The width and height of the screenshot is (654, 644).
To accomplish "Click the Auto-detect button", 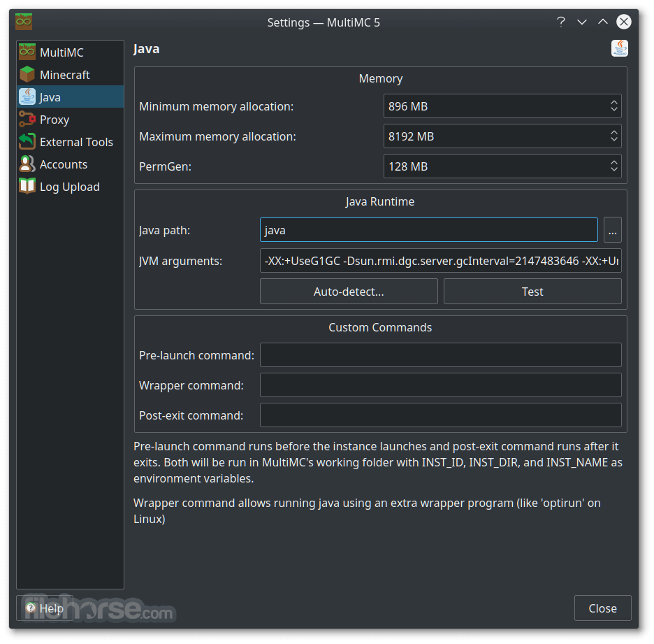I will click(x=349, y=292).
